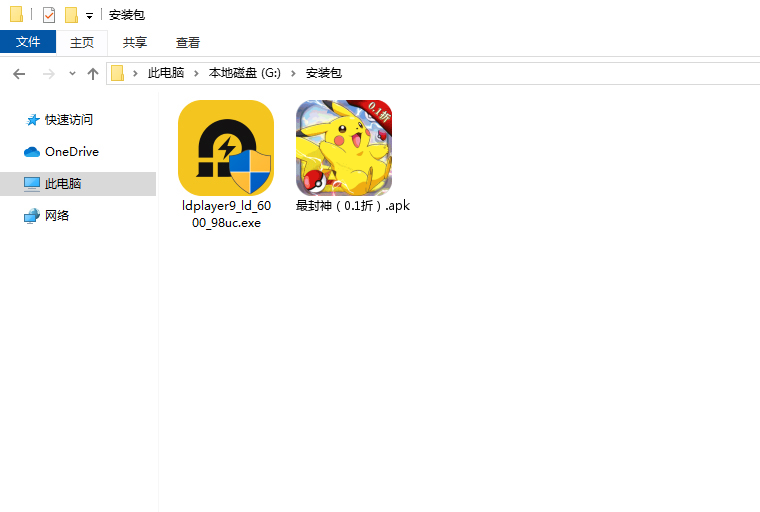Open the 文件 menu tab
The width and height of the screenshot is (760, 512).
coord(28,42)
